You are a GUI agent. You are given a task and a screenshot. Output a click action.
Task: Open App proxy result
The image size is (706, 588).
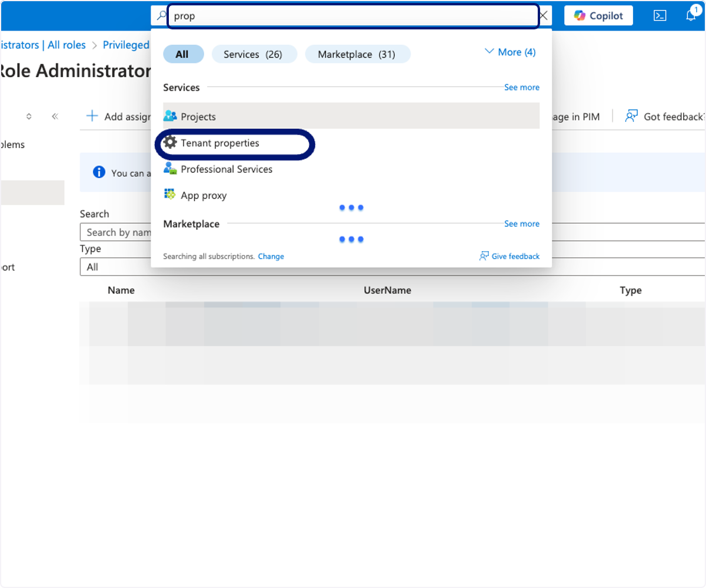point(351,195)
